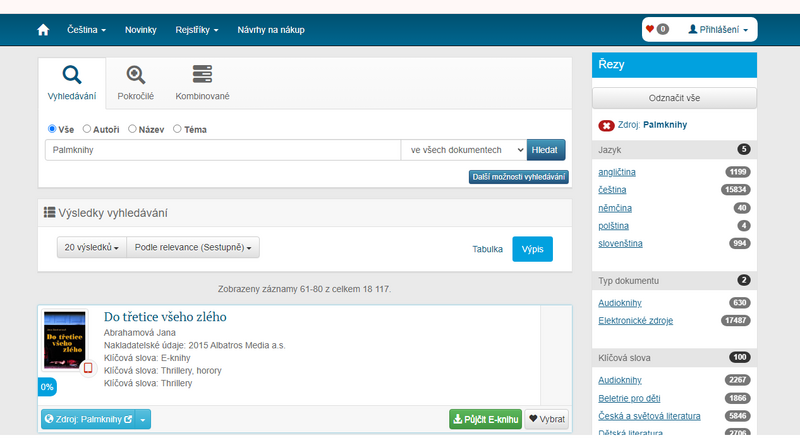Viewport: 800px width, 440px height.
Task: Select the Vše radio option
Action: click(52, 129)
